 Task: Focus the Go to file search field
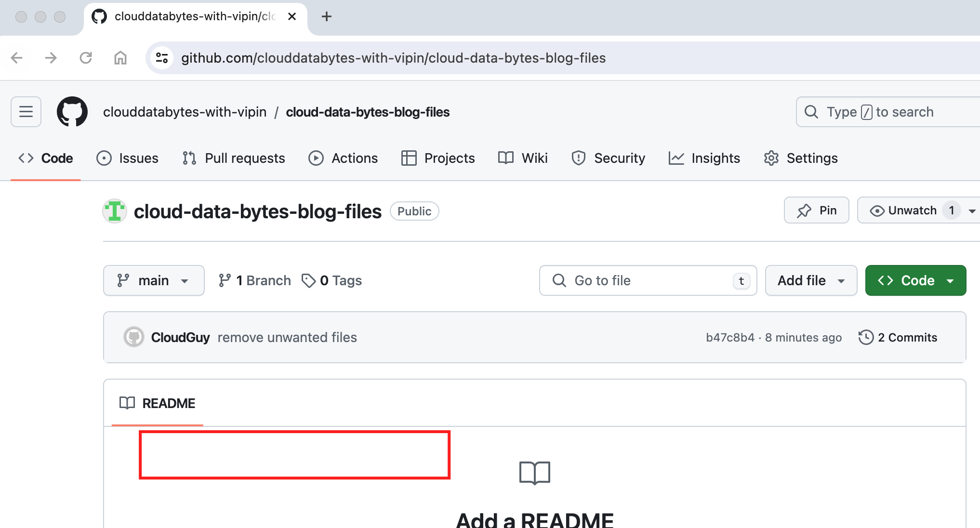(648, 280)
